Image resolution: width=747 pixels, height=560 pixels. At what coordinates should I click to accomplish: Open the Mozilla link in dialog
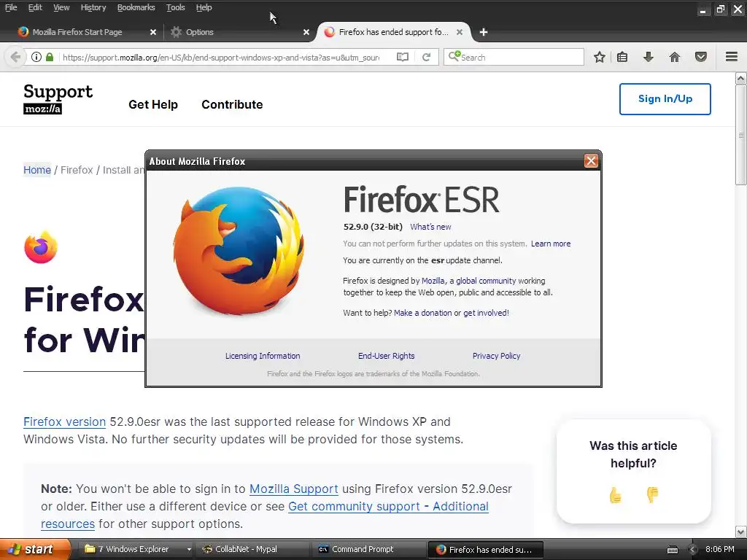tap(433, 281)
